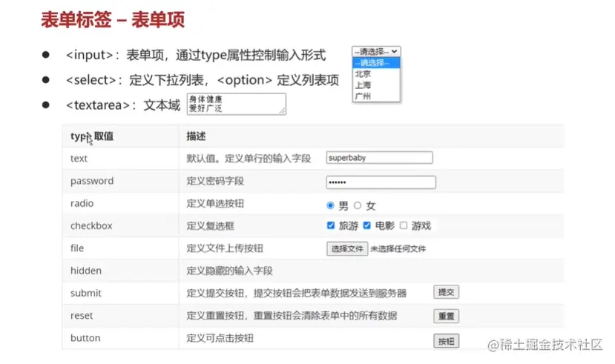Click the 定义单选按钮 description
Screen dimensions: 615x364
click(x=215, y=203)
